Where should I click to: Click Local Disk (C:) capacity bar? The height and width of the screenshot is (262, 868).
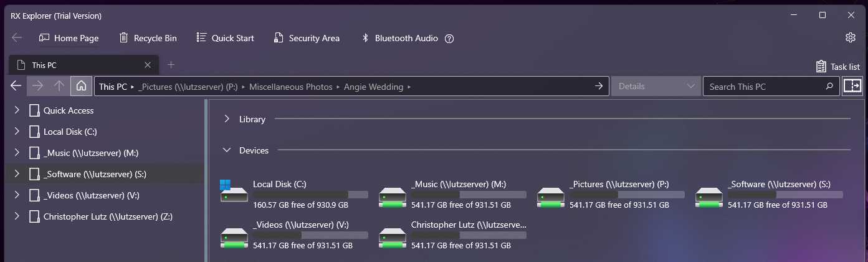(310, 195)
